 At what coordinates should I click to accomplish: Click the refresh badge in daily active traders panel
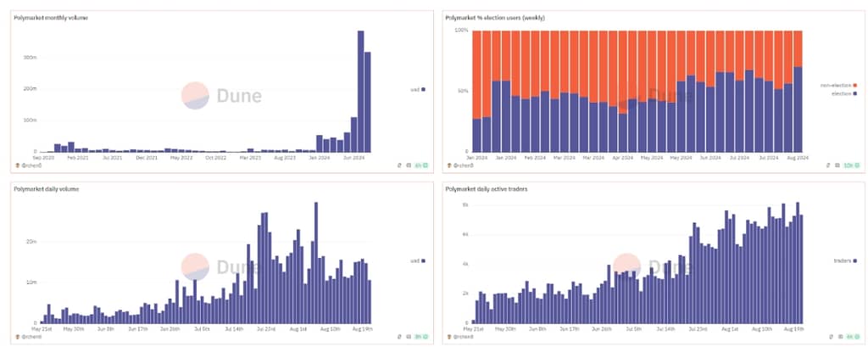(853, 337)
